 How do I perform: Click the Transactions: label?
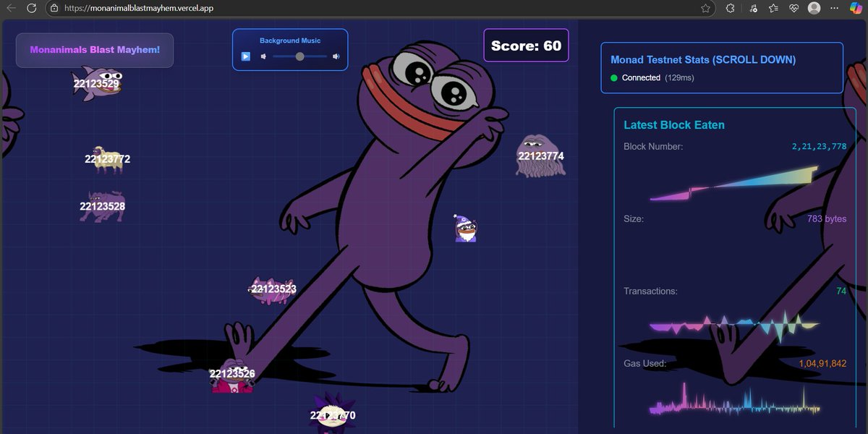(x=650, y=291)
